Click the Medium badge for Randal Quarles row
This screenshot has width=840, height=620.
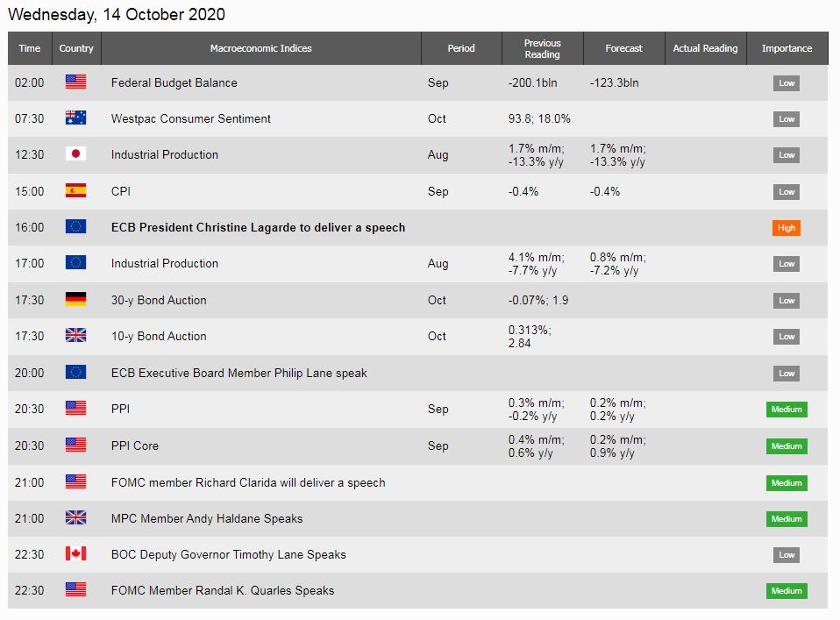787,591
